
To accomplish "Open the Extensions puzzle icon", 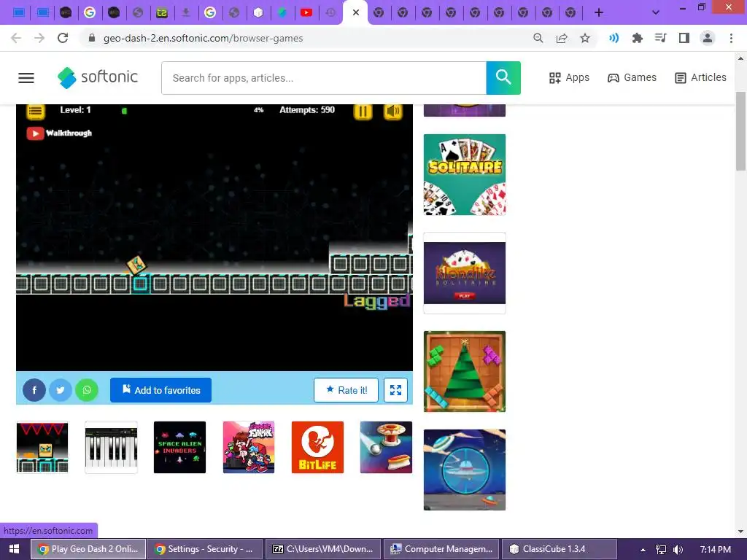I will click(x=637, y=38).
